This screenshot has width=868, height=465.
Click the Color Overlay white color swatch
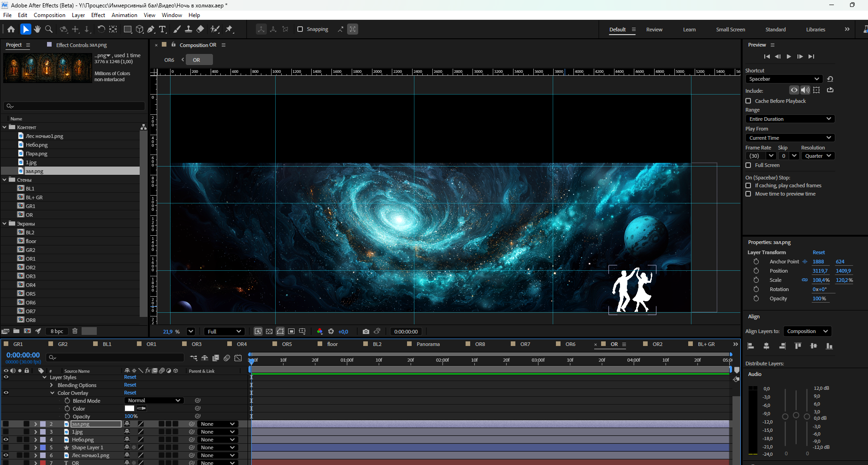tap(130, 408)
